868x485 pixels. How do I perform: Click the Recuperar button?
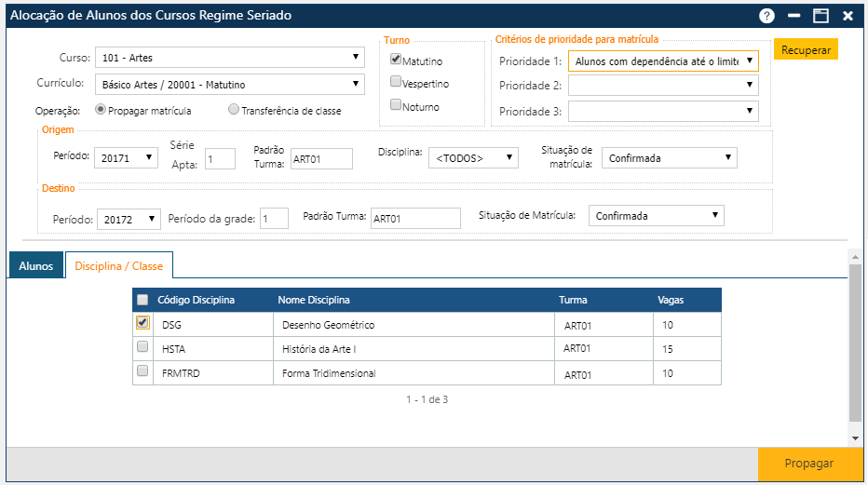pos(806,49)
